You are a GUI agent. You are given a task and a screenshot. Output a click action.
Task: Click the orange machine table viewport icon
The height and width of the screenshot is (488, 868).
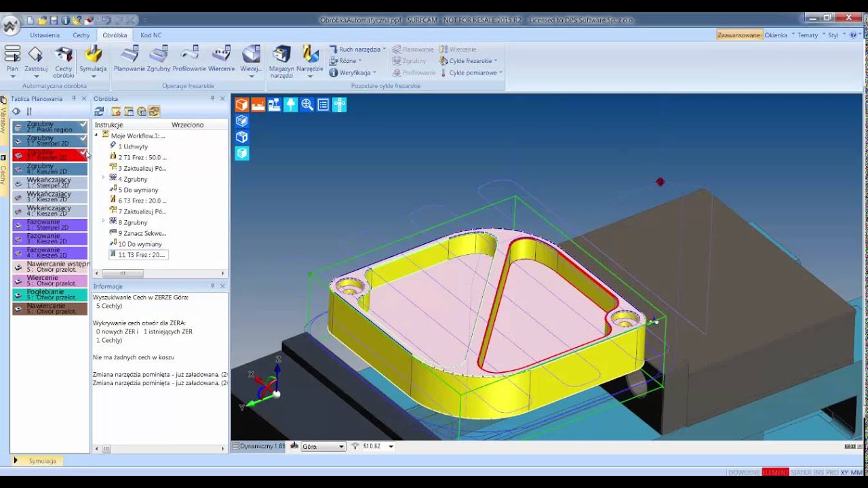[258, 104]
